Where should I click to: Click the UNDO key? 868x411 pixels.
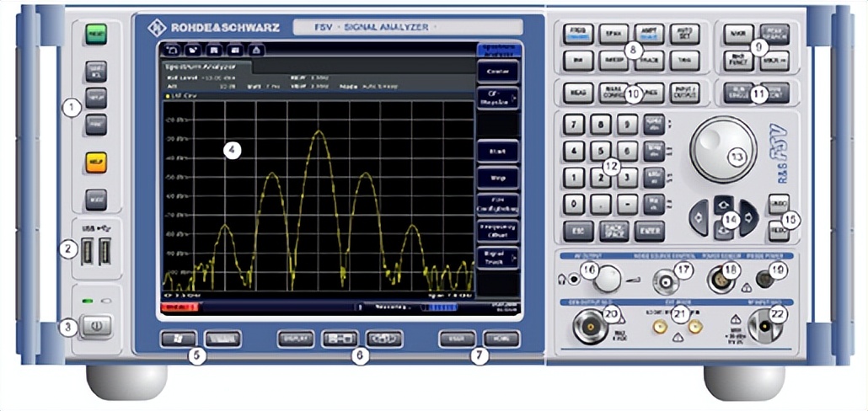pyautogui.click(x=779, y=204)
